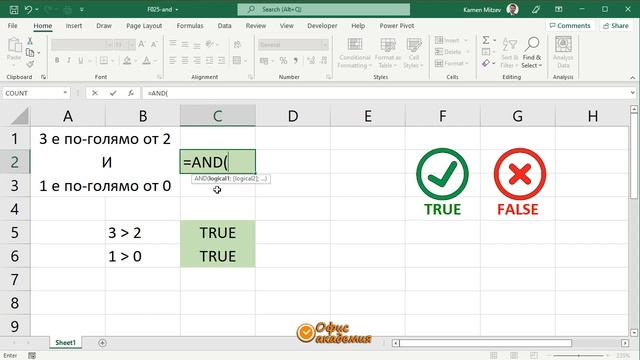The width and height of the screenshot is (640, 360).
Task: Open Customize Quick Access Toolbar dropdown
Action: (82, 9)
